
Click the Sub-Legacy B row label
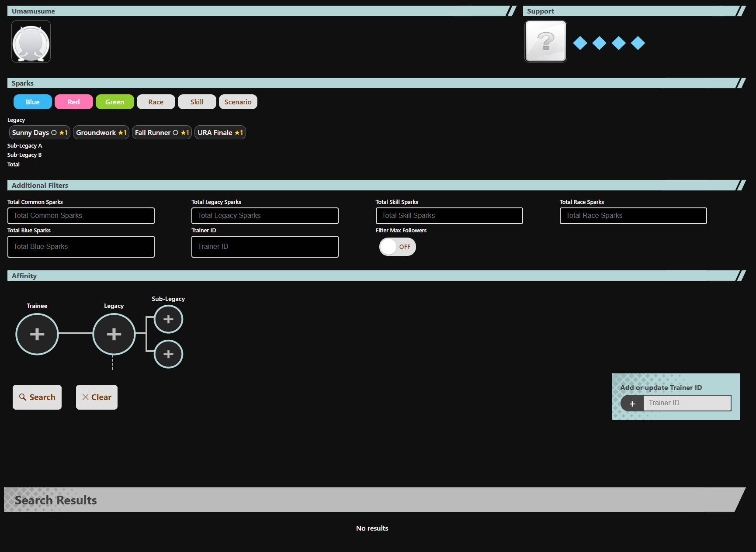click(24, 155)
